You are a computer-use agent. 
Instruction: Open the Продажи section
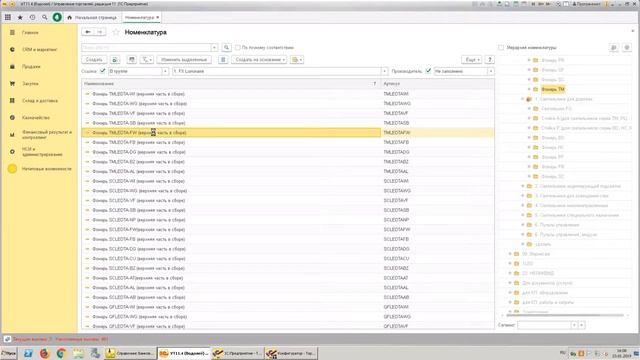click(39, 67)
